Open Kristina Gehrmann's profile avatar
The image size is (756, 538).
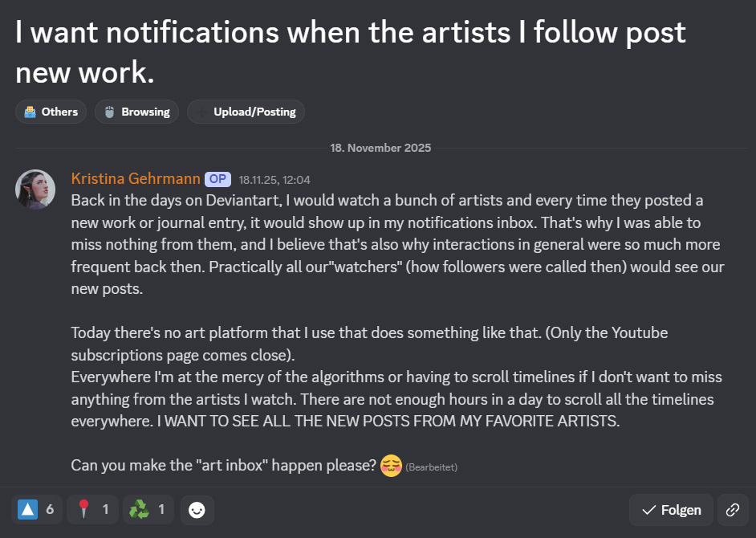[x=35, y=190]
